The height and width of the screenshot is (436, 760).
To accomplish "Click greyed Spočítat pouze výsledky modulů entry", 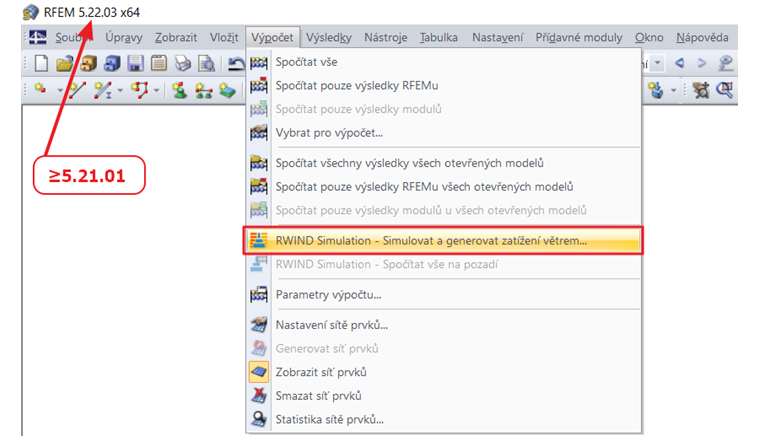I will pos(445,109).
